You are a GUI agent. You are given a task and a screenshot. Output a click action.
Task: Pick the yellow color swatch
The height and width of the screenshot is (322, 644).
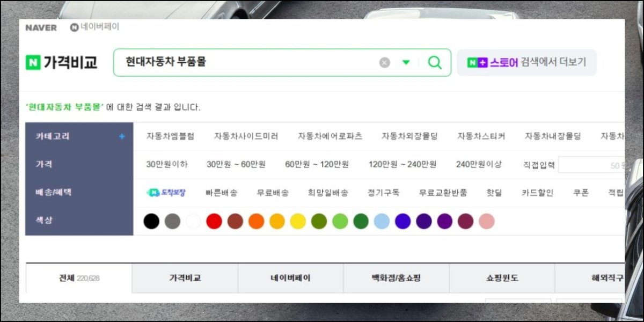298,221
